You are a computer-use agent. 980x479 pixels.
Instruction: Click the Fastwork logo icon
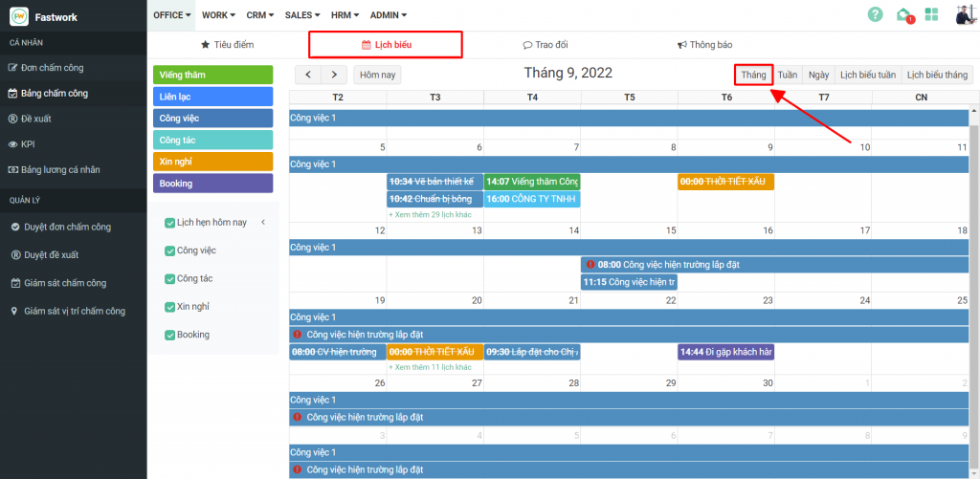tap(19, 16)
